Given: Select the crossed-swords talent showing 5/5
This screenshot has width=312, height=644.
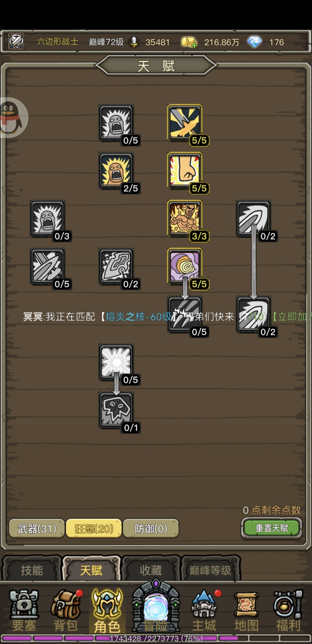Looking at the screenshot, I should (185, 123).
